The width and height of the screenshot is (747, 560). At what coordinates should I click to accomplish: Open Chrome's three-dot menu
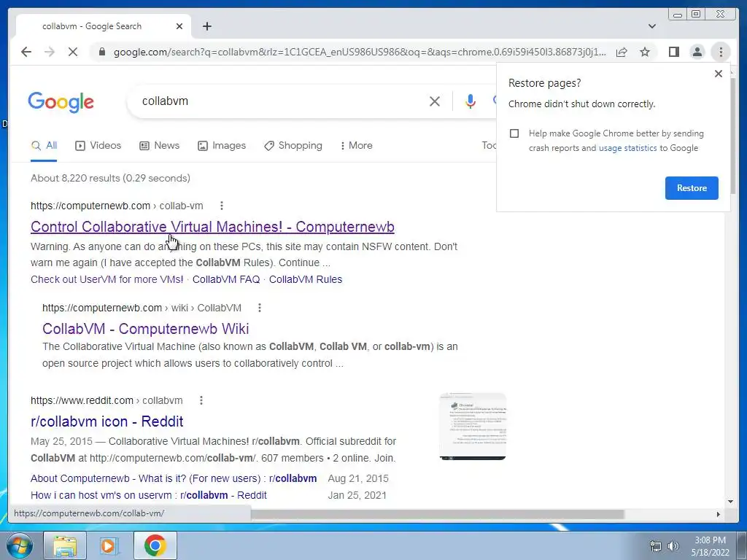(721, 52)
